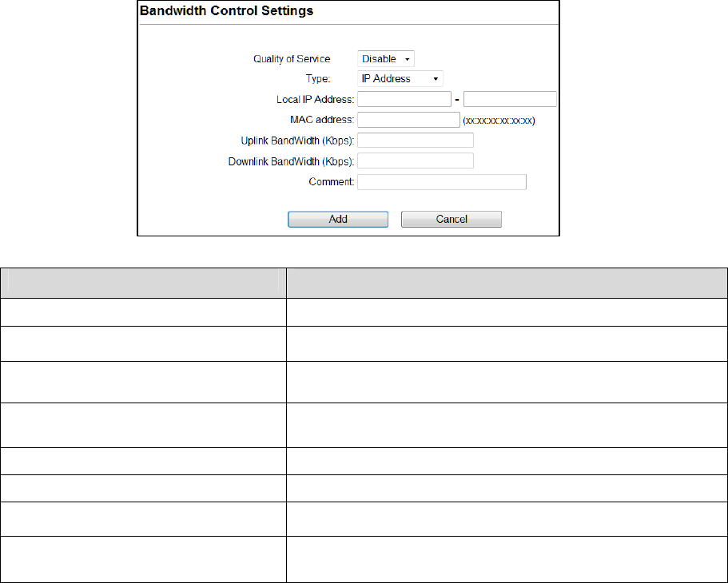Image resolution: width=728 pixels, height=583 pixels.
Task: Select the Downlink BandWidth (Kbps) field
Action: click(416, 161)
